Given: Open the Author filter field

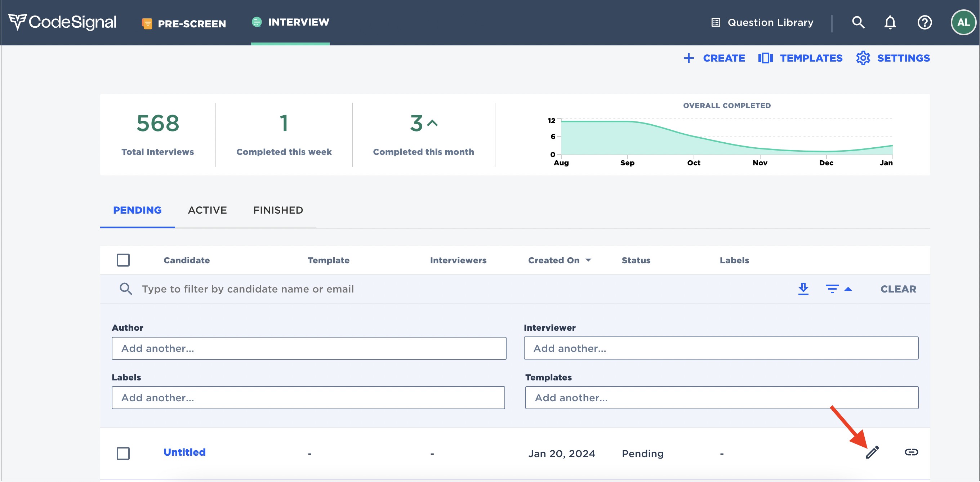Looking at the screenshot, I should pos(308,348).
